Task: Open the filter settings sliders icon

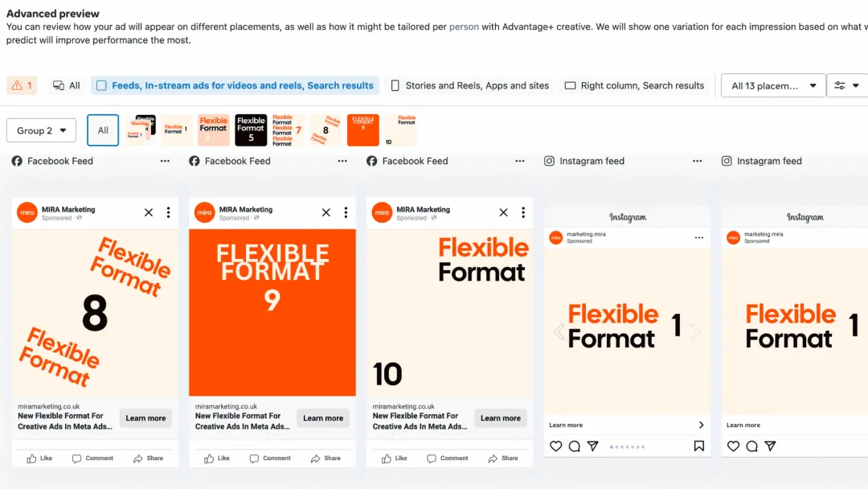Action: pyautogui.click(x=846, y=85)
